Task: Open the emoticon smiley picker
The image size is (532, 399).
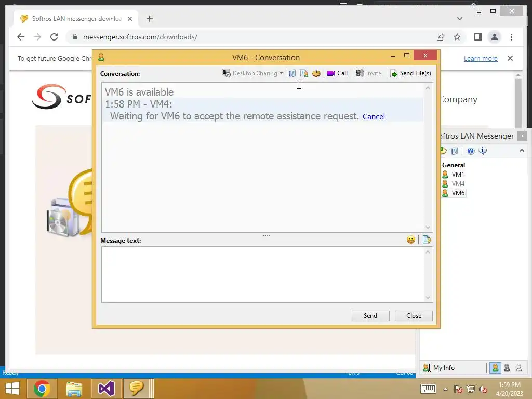Action: click(x=411, y=240)
